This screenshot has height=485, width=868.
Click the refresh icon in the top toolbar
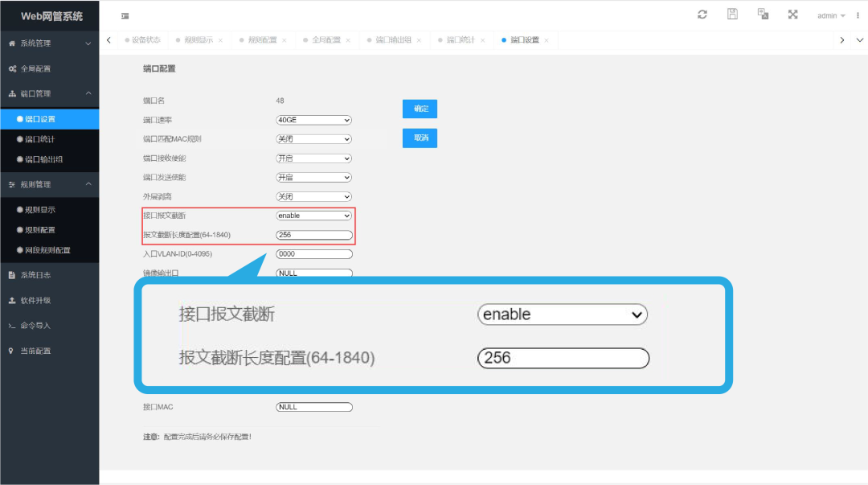point(703,14)
